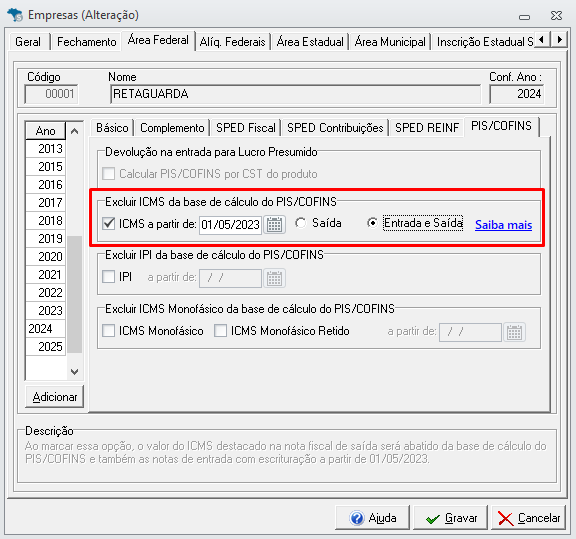The height and width of the screenshot is (539, 576).
Task: Select year 2023 in Ano list
Action: pyautogui.click(x=46, y=310)
